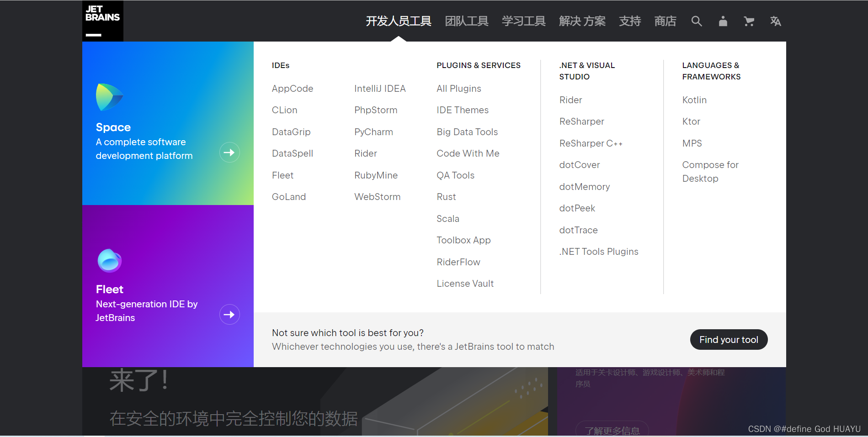Click the 了解更多信息 button on background page
Screen dimensions: 868x437
pos(612,430)
